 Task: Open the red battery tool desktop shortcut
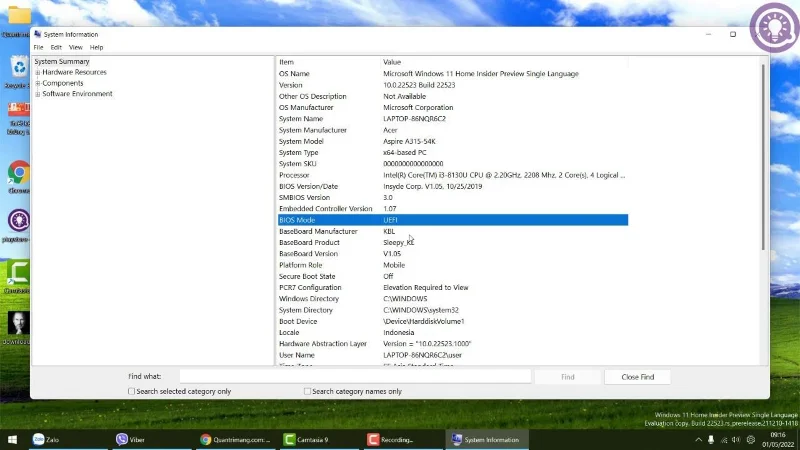coord(19,109)
